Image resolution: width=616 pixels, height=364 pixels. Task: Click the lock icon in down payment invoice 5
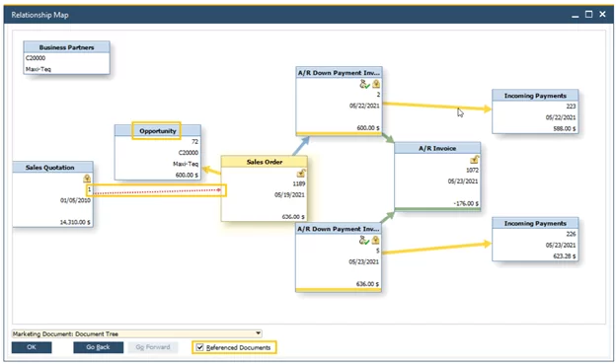coord(375,240)
